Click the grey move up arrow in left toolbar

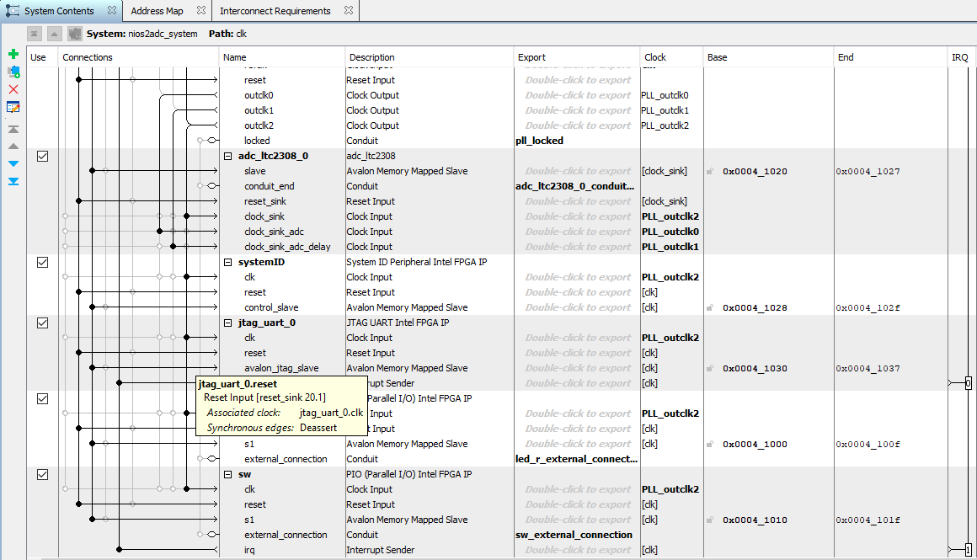pos(13,147)
